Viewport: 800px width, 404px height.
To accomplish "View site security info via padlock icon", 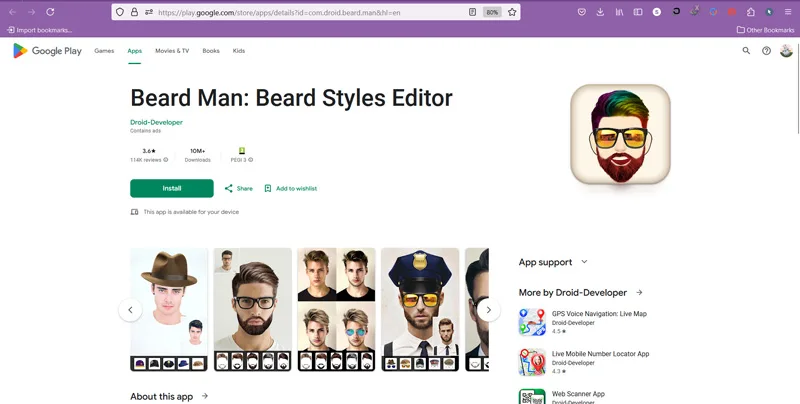I will pos(134,12).
